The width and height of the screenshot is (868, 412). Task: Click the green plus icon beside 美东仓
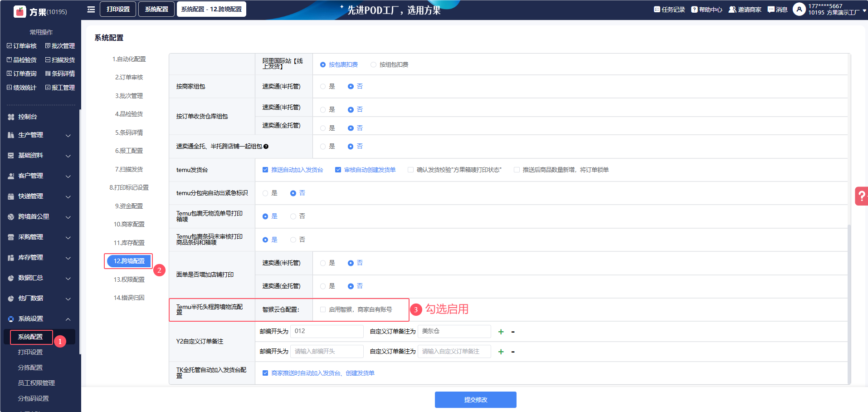pyautogui.click(x=501, y=332)
